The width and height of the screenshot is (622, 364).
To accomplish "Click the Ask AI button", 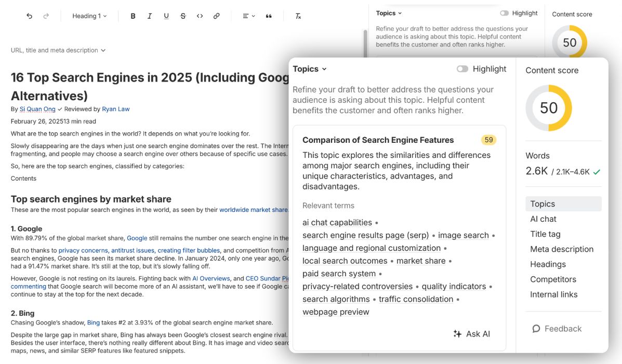I will [472, 334].
